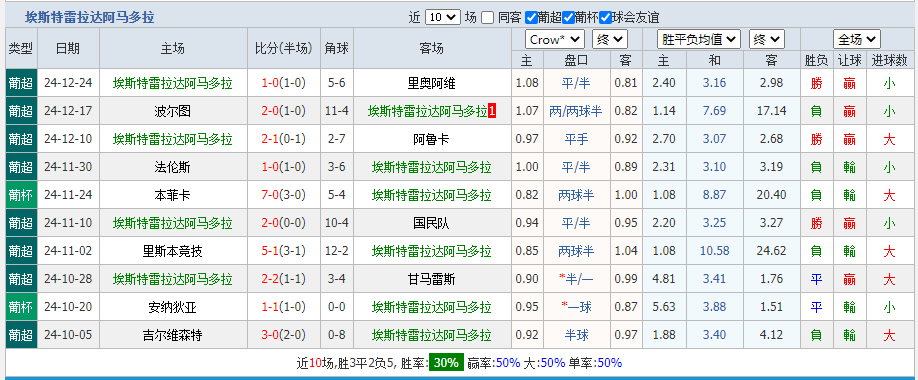This screenshot has height=380, width=918.
Task: Open home team 本菲卡
Action: [173, 195]
